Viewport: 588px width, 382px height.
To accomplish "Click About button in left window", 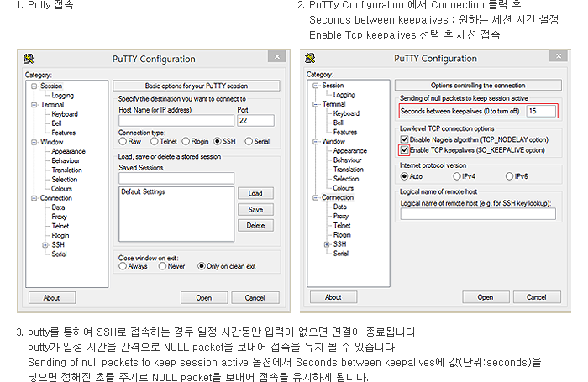I will [x=52, y=298].
